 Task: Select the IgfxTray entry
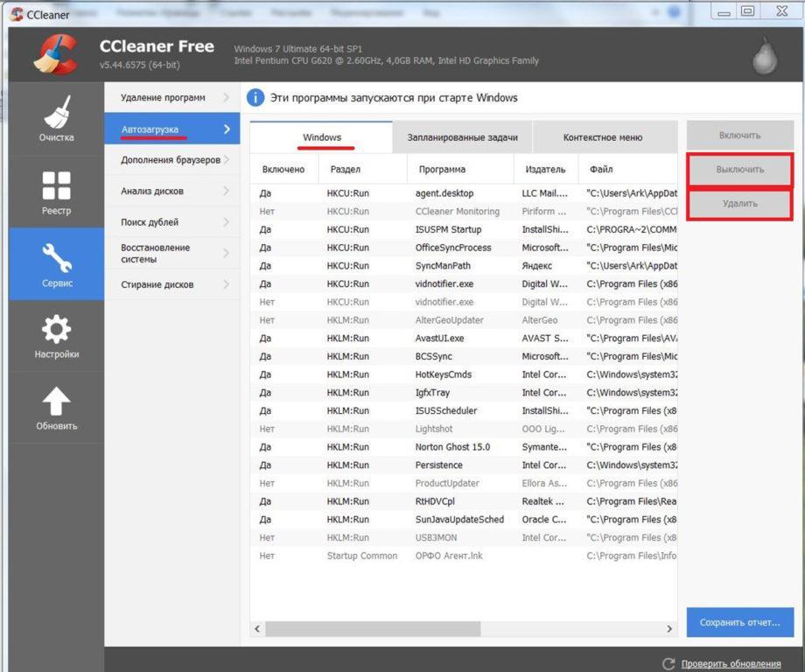click(464, 393)
